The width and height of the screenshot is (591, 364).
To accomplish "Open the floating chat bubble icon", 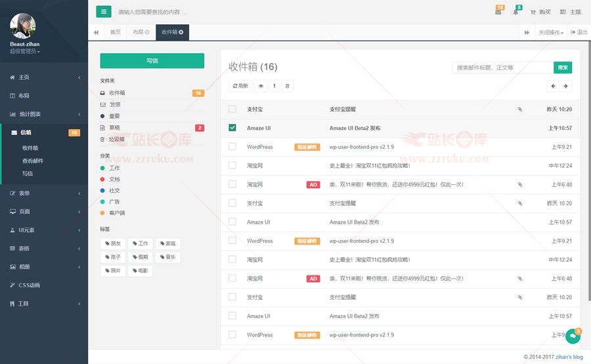I will (x=573, y=336).
